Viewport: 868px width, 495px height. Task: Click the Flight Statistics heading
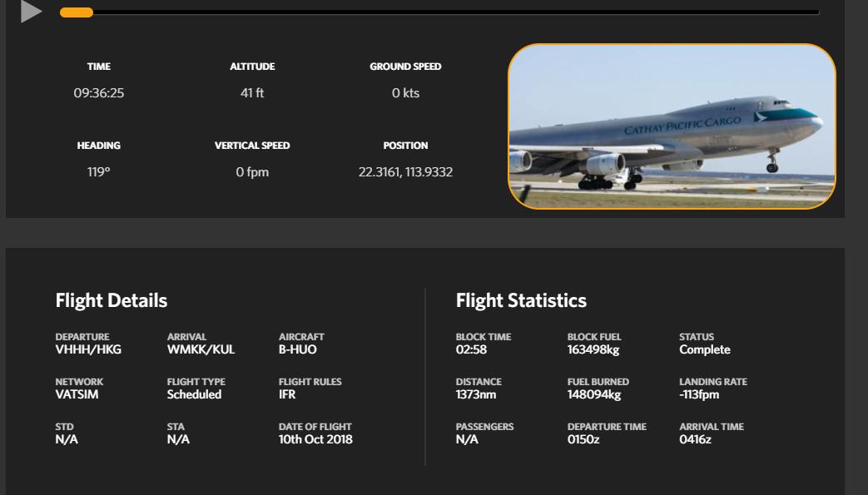pyautogui.click(x=521, y=300)
